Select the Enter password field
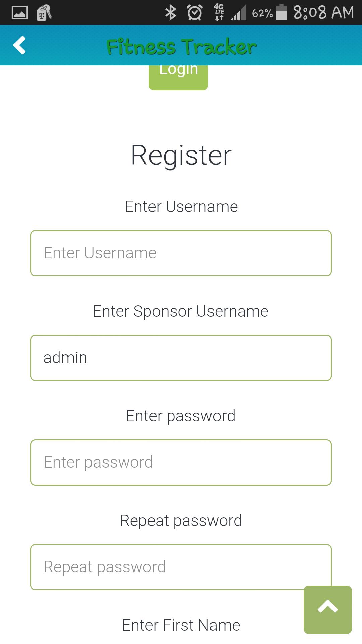Image resolution: width=362 pixels, height=644 pixels. coord(181,463)
